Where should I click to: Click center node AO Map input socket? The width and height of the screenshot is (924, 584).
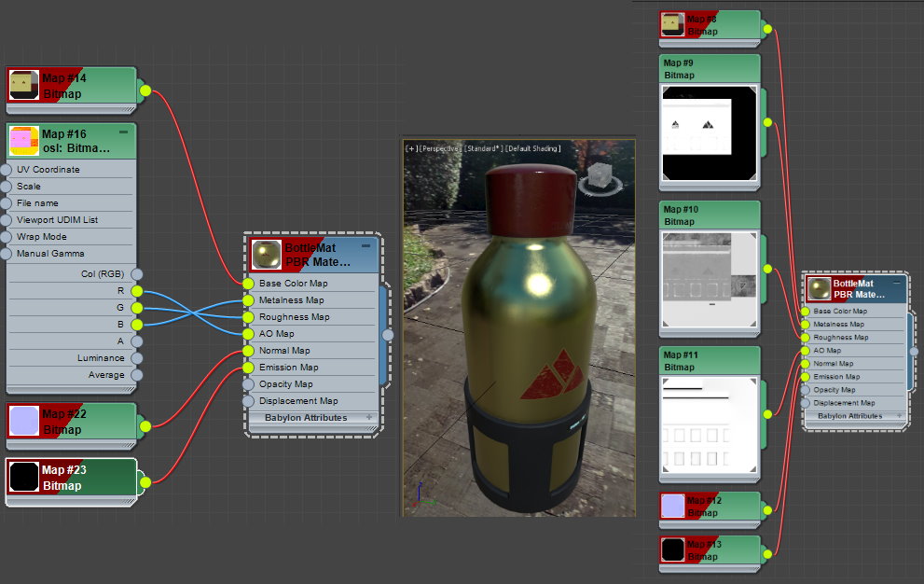click(249, 334)
